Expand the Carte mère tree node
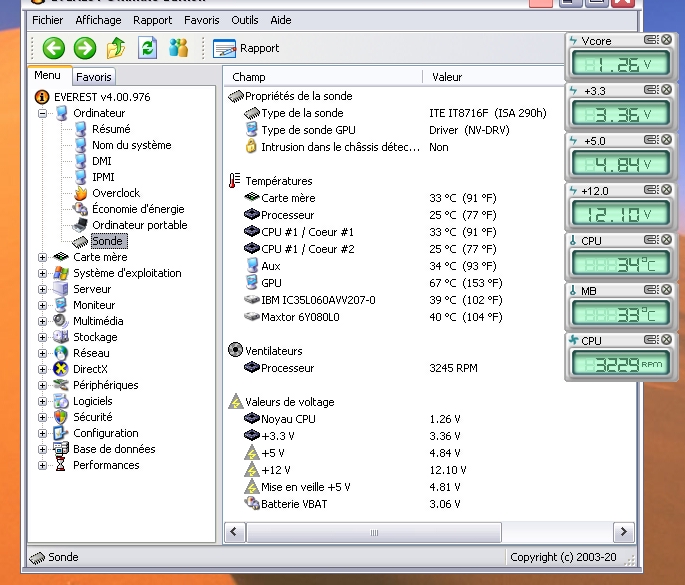685x585 pixels. (43, 257)
